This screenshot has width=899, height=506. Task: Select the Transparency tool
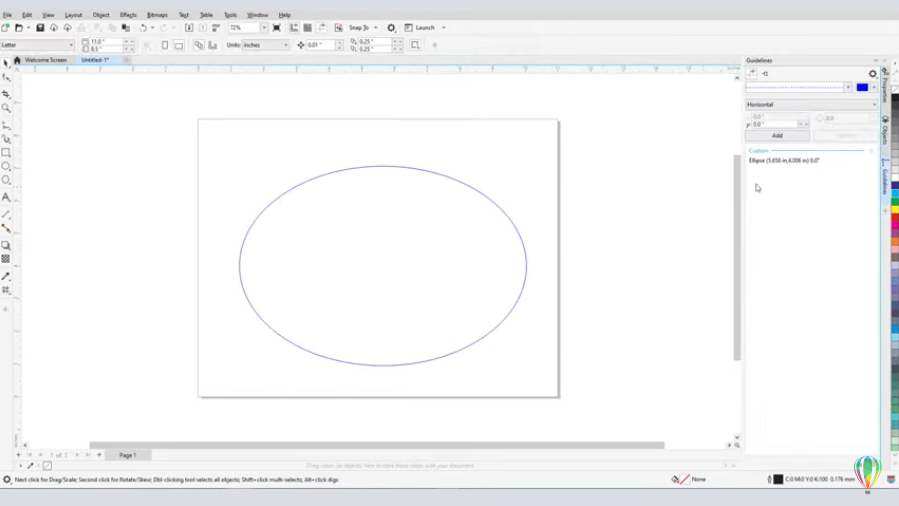(x=6, y=259)
